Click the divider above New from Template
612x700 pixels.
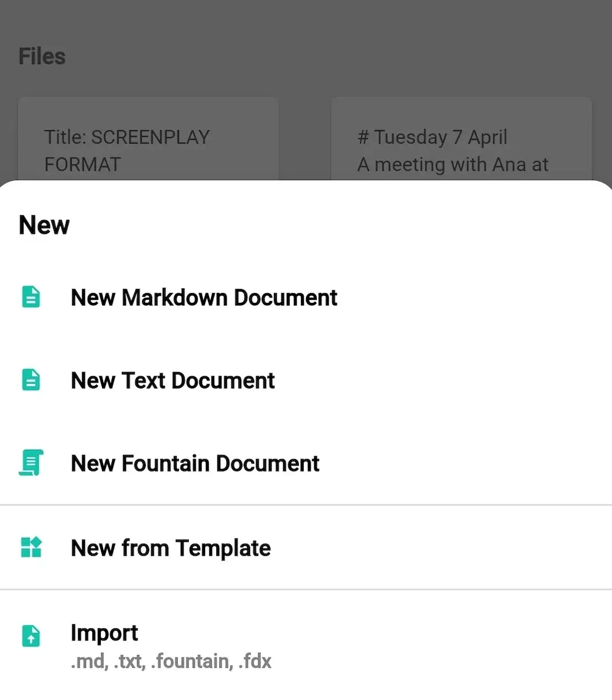(x=306, y=504)
